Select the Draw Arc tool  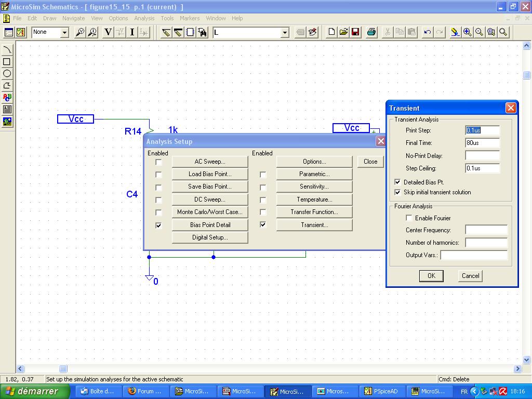point(7,50)
